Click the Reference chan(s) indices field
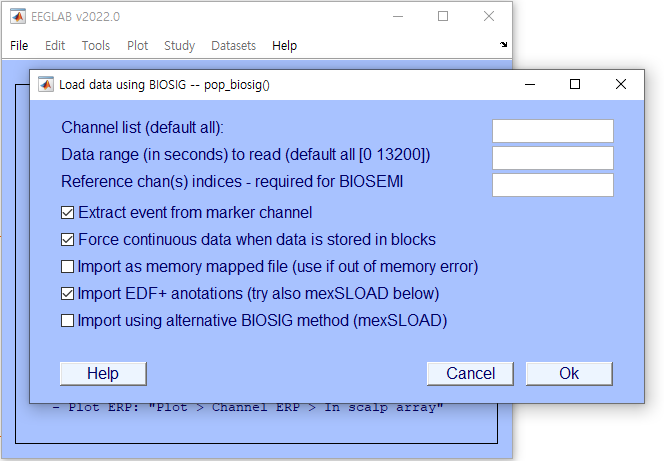The height and width of the screenshot is (461, 664). (x=553, y=185)
